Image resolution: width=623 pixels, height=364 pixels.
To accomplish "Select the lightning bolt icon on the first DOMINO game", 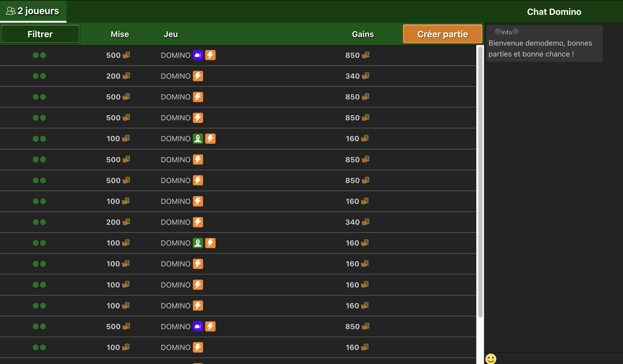I will (x=210, y=55).
